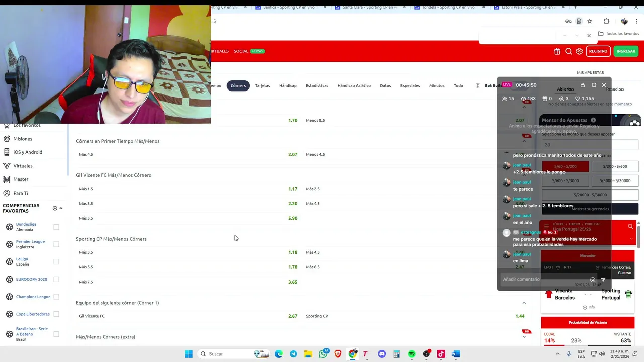The height and width of the screenshot is (362, 644).
Task: Collapse Competencias Favoritas section chevron
Action: (61, 208)
